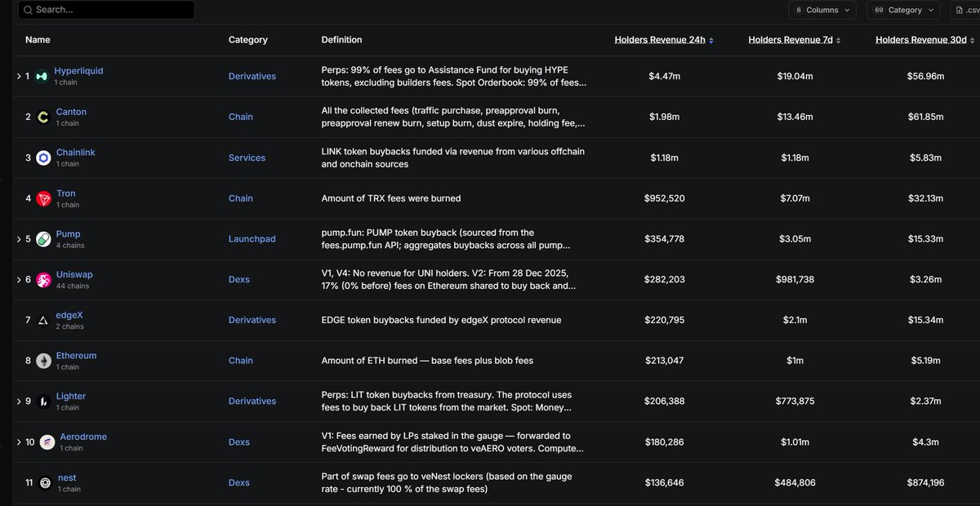The width and height of the screenshot is (980, 506).
Task: Click the $773,875 value for Lighter
Action: pyautogui.click(x=795, y=401)
